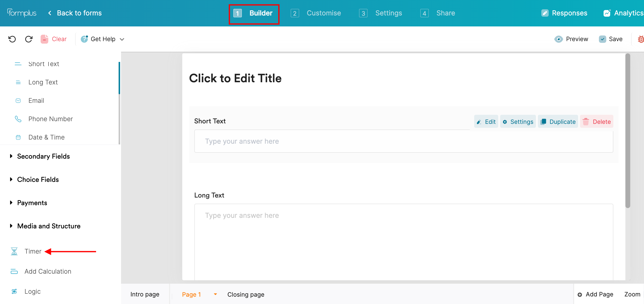Image resolution: width=644 pixels, height=304 pixels.
Task: Switch to the Settings step tab
Action: (x=381, y=13)
